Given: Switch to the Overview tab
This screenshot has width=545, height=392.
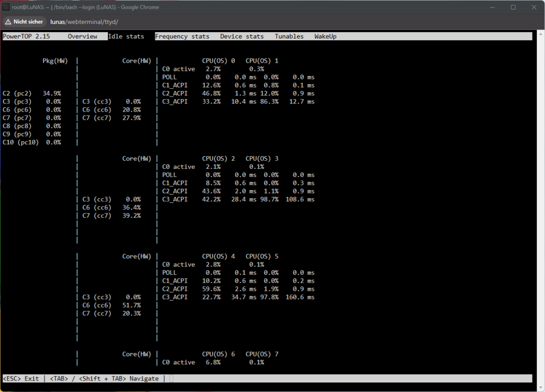Looking at the screenshot, I should click(x=82, y=36).
